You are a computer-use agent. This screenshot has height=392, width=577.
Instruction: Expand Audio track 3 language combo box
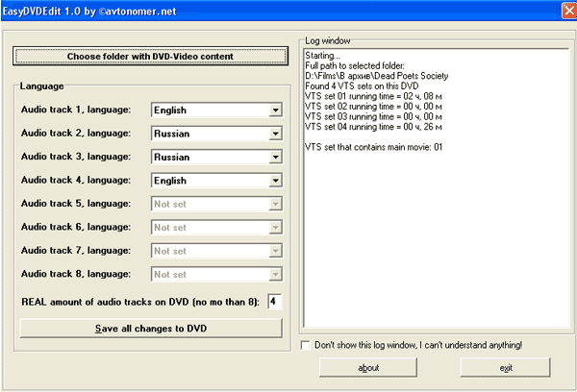click(x=275, y=157)
